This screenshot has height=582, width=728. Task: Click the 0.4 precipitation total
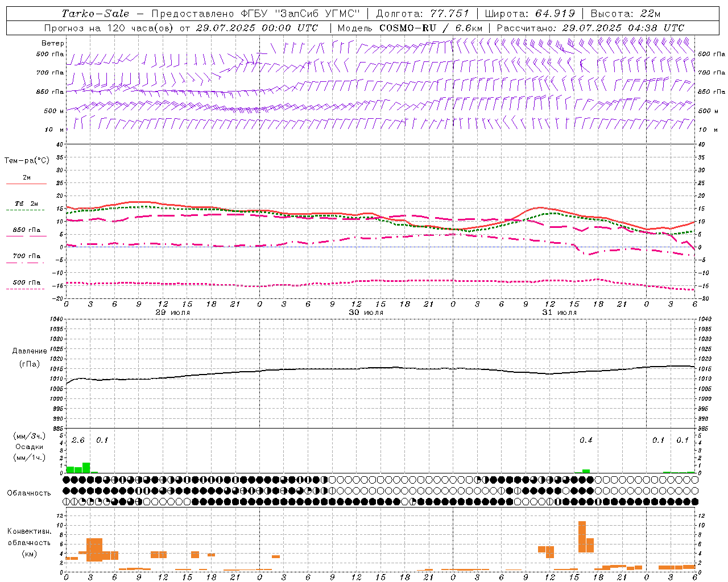click(x=586, y=440)
